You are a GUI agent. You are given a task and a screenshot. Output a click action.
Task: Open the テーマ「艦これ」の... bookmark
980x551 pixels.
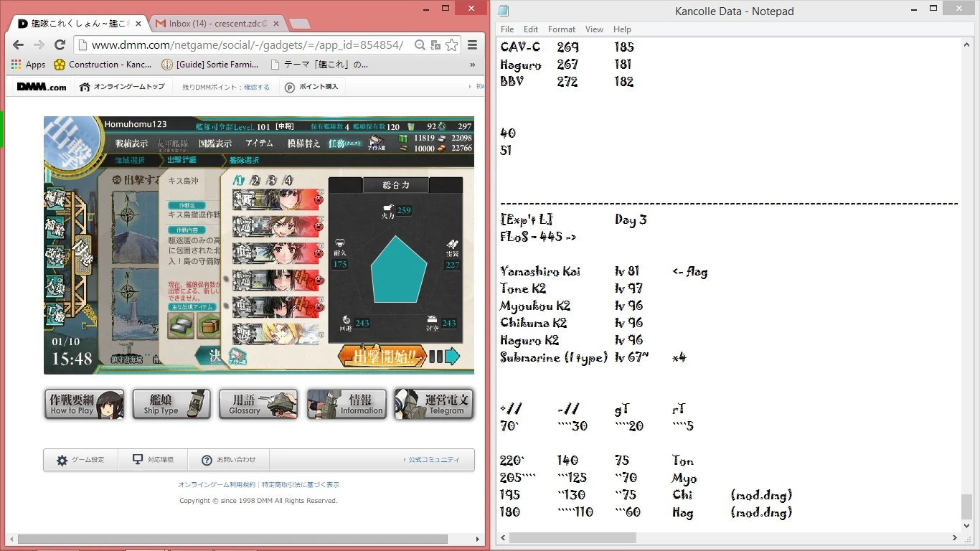coord(319,65)
